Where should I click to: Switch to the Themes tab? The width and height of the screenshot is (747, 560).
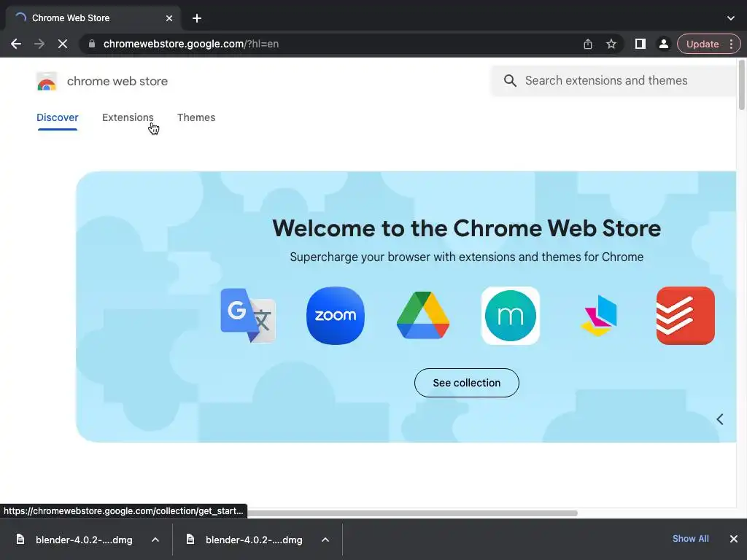click(196, 117)
